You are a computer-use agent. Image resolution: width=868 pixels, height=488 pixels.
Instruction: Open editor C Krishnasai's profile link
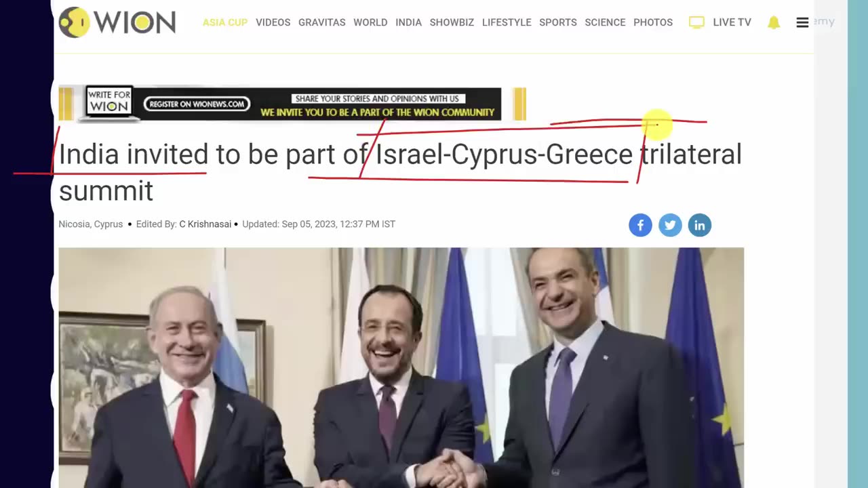(x=205, y=224)
